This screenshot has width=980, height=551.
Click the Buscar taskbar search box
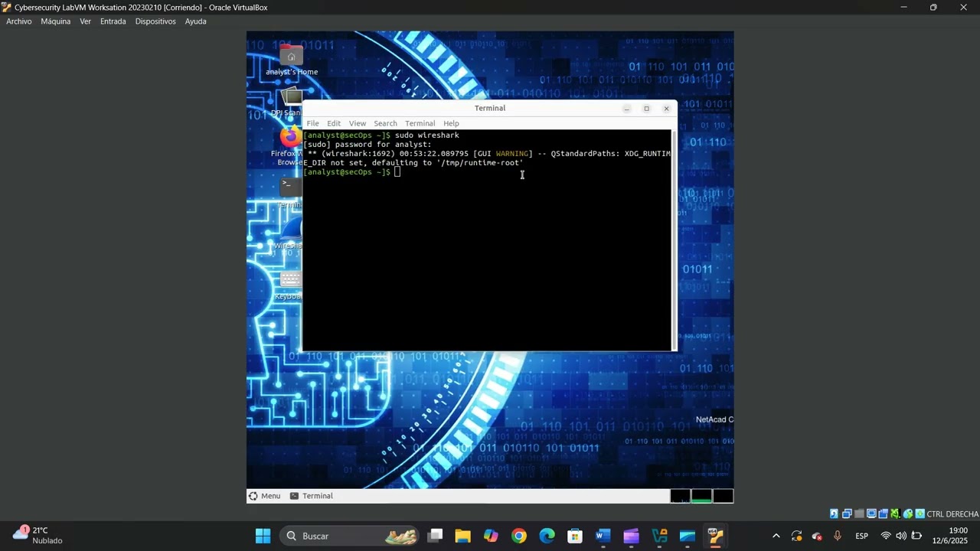click(351, 536)
